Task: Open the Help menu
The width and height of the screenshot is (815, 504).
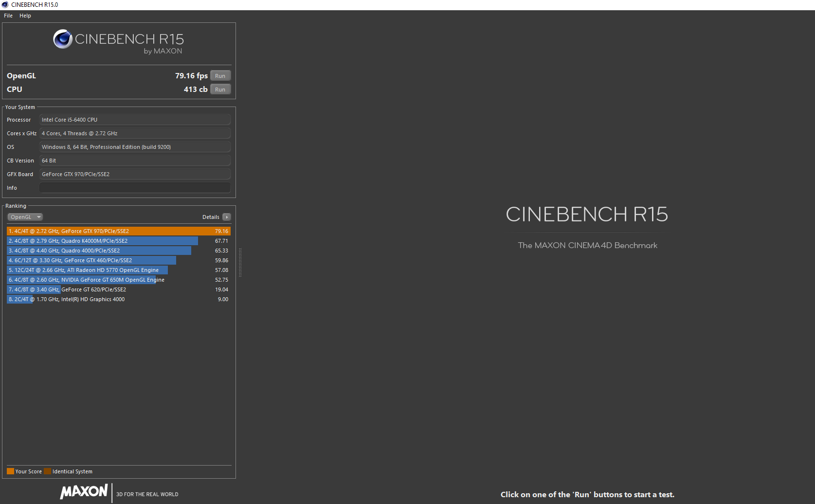Action: coord(25,16)
